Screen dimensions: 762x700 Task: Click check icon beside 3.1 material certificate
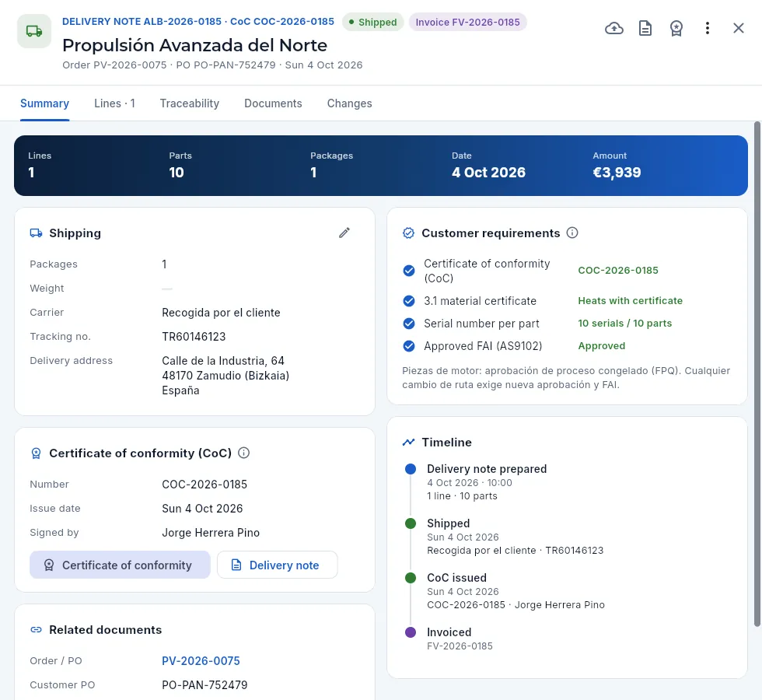pyautogui.click(x=409, y=301)
